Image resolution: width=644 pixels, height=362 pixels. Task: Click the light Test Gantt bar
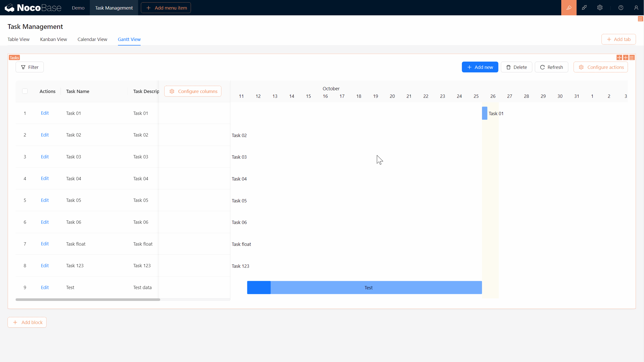coord(376,288)
